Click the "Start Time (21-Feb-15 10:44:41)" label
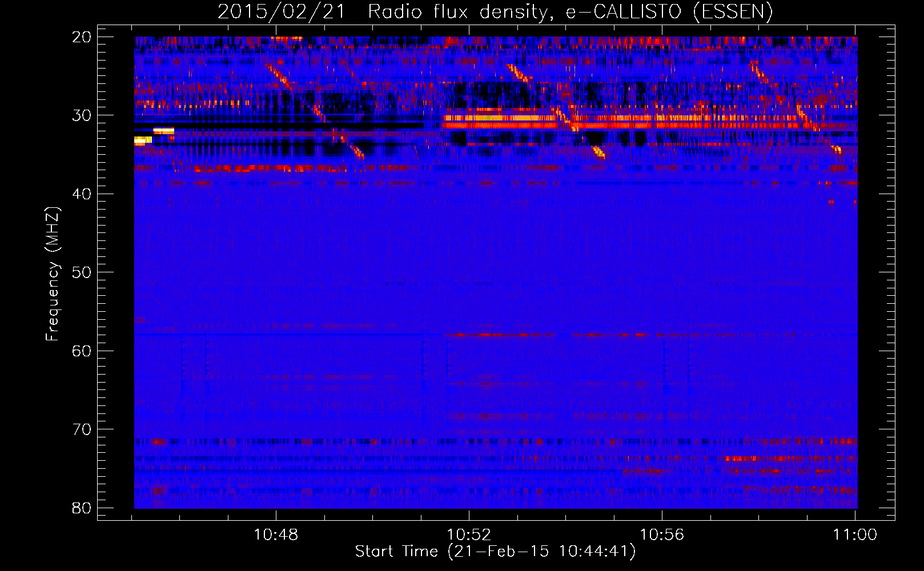The image size is (924, 571). tap(495, 552)
